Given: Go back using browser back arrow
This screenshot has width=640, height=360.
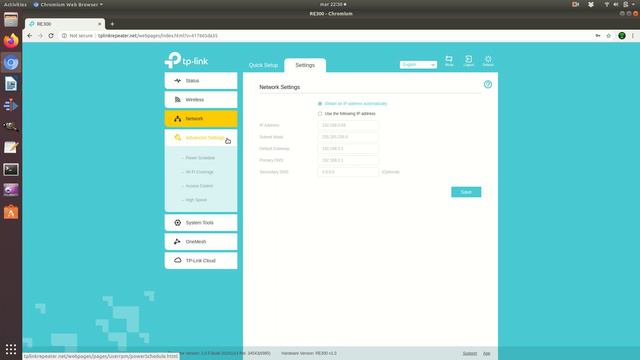Looking at the screenshot, I should 29,36.
